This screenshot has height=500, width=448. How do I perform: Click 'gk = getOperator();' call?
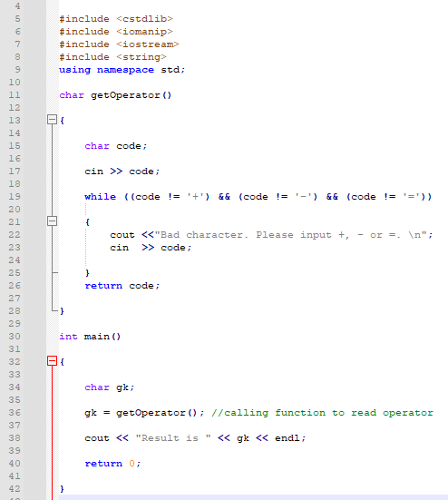[x=144, y=413]
